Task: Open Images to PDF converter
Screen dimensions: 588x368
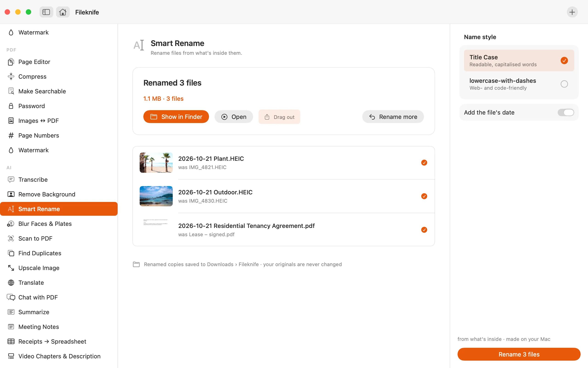Action: click(59, 121)
